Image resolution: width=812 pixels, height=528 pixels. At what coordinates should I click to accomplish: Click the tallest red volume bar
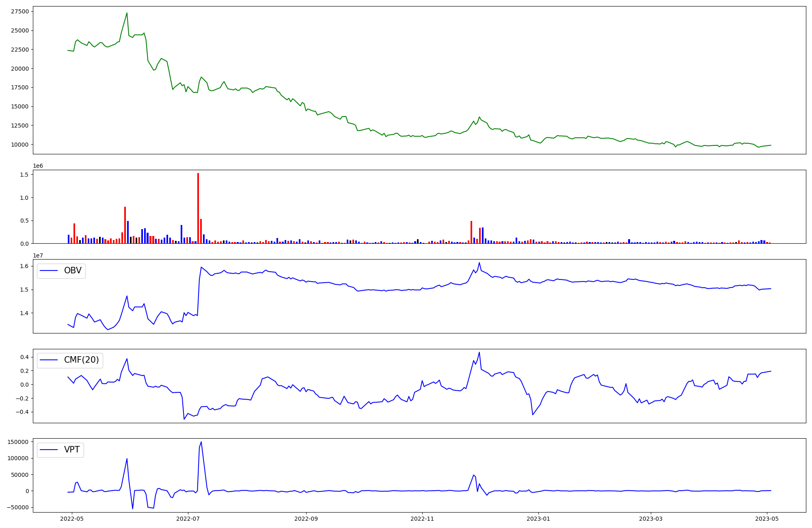point(198,207)
